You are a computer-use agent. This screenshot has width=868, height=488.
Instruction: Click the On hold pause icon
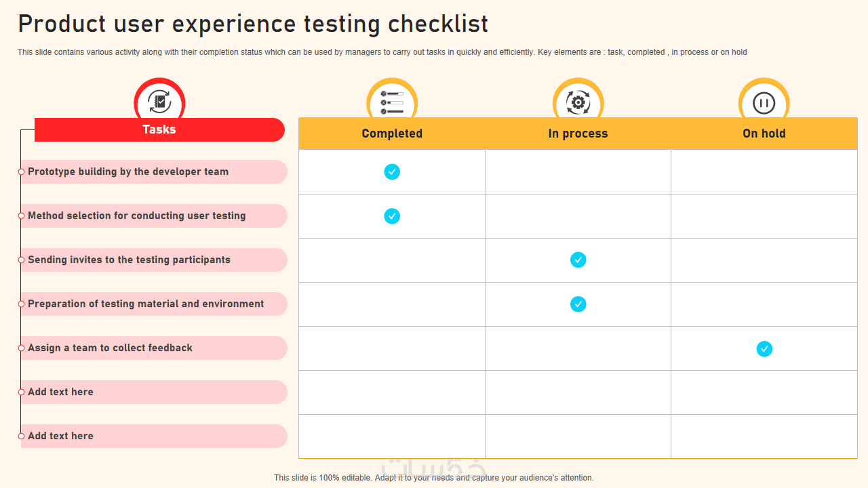point(764,103)
